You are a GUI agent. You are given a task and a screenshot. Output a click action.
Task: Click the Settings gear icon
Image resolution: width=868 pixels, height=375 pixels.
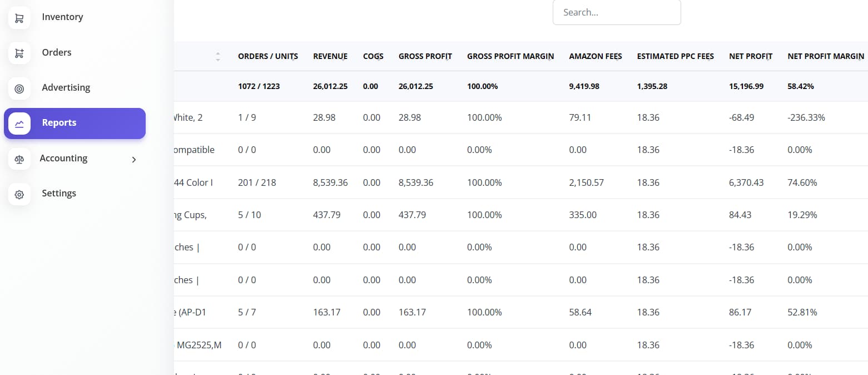[x=19, y=194]
